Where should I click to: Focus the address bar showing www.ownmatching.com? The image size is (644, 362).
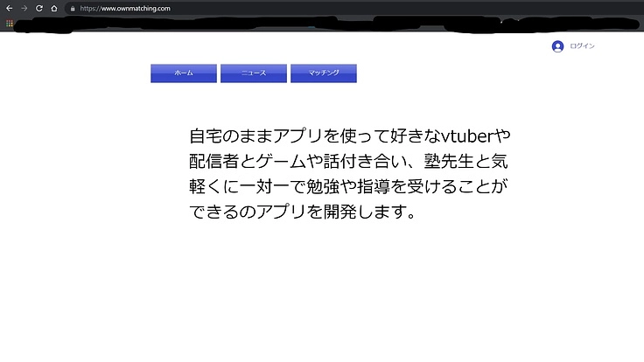[353, 8]
